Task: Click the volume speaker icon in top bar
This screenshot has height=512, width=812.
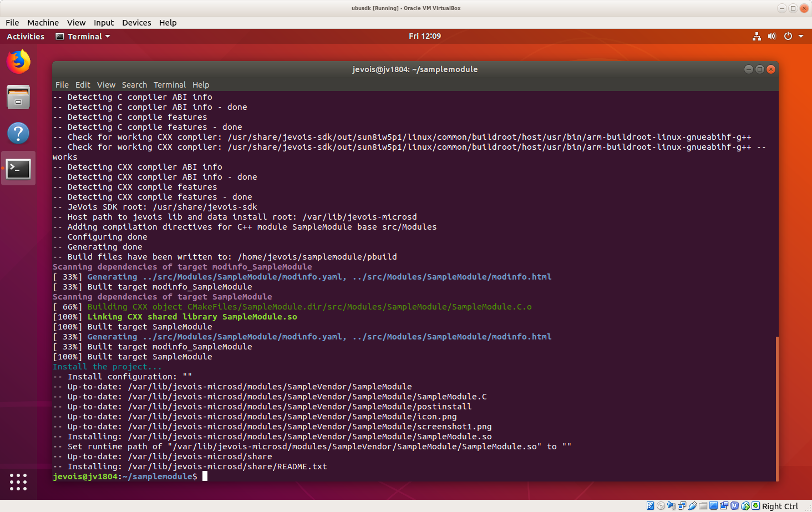Action: tap(772, 36)
